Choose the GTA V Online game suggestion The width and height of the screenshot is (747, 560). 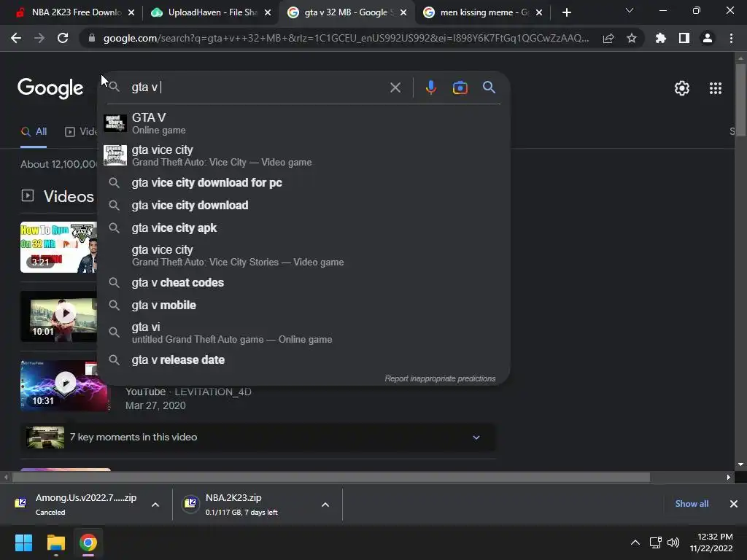(303, 123)
